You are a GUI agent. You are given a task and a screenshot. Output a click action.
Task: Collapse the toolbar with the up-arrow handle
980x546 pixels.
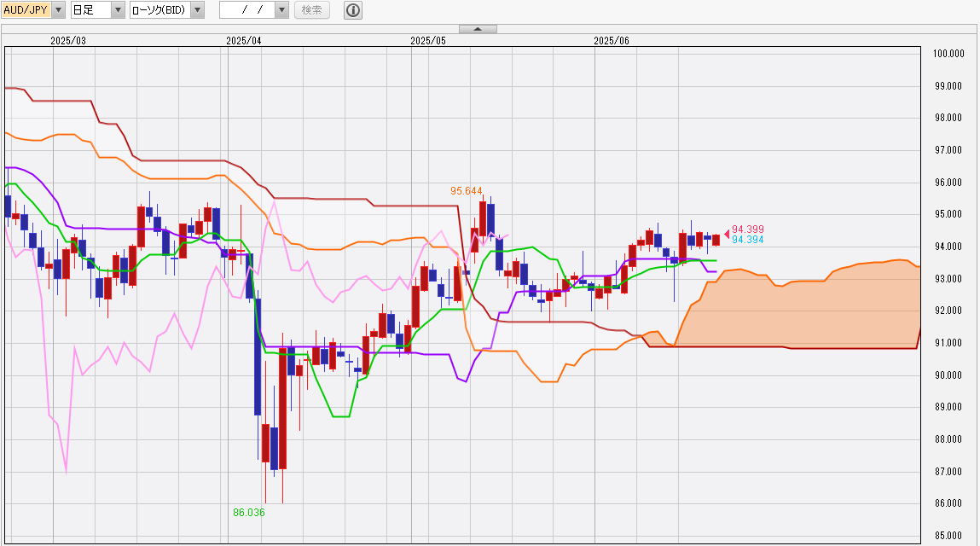click(x=478, y=29)
